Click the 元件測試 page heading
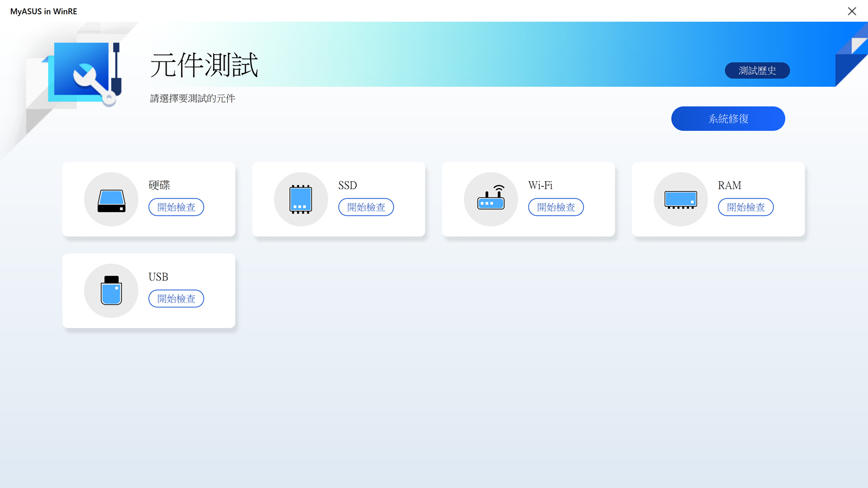Image resolution: width=868 pixels, height=488 pixels. click(204, 66)
